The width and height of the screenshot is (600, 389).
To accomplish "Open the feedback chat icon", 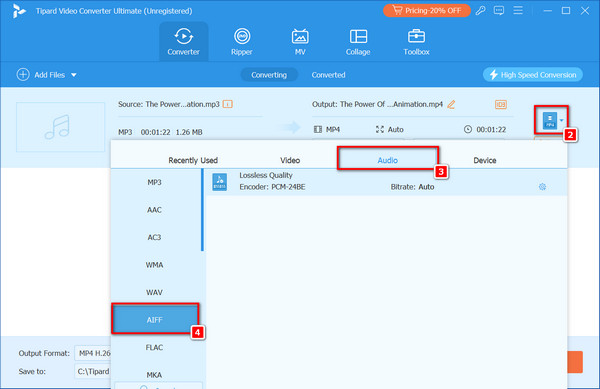I will 499,11.
